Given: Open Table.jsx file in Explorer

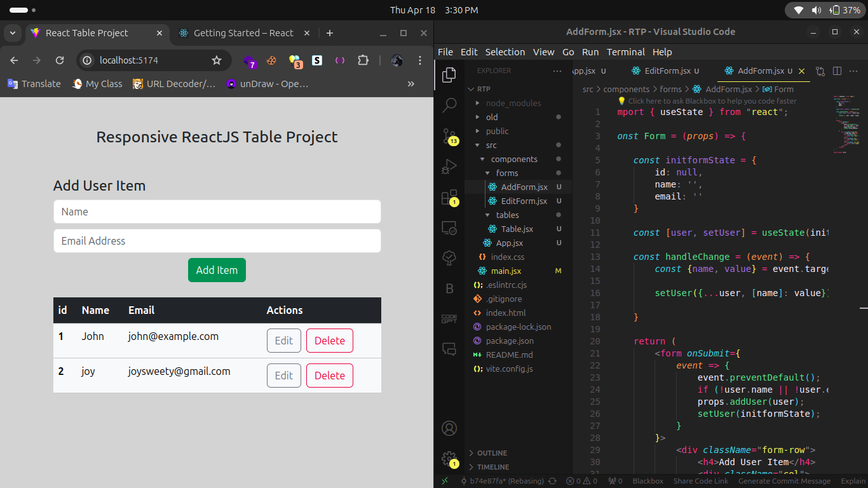Looking at the screenshot, I should [x=518, y=229].
